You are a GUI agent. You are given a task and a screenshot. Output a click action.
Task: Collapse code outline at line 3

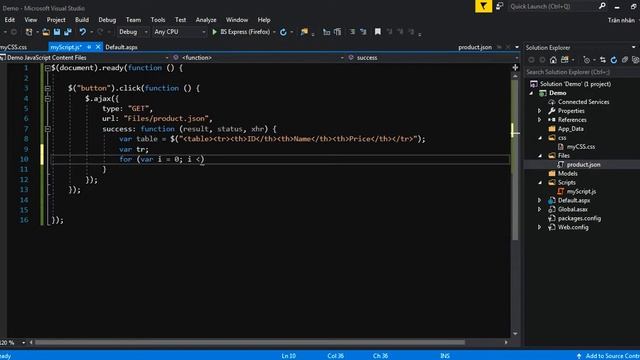(x=48, y=88)
